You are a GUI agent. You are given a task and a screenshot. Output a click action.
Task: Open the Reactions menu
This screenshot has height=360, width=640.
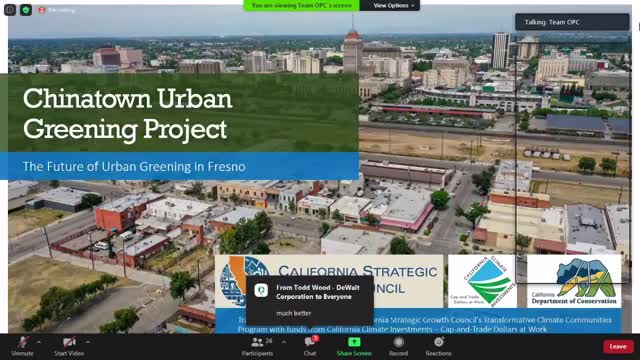[x=438, y=347]
